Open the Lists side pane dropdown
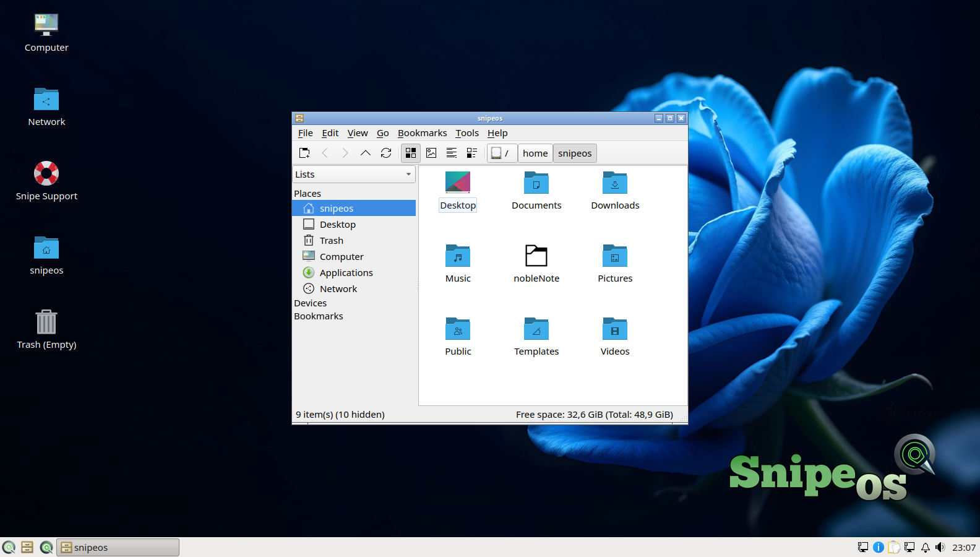980x557 pixels. pos(354,175)
